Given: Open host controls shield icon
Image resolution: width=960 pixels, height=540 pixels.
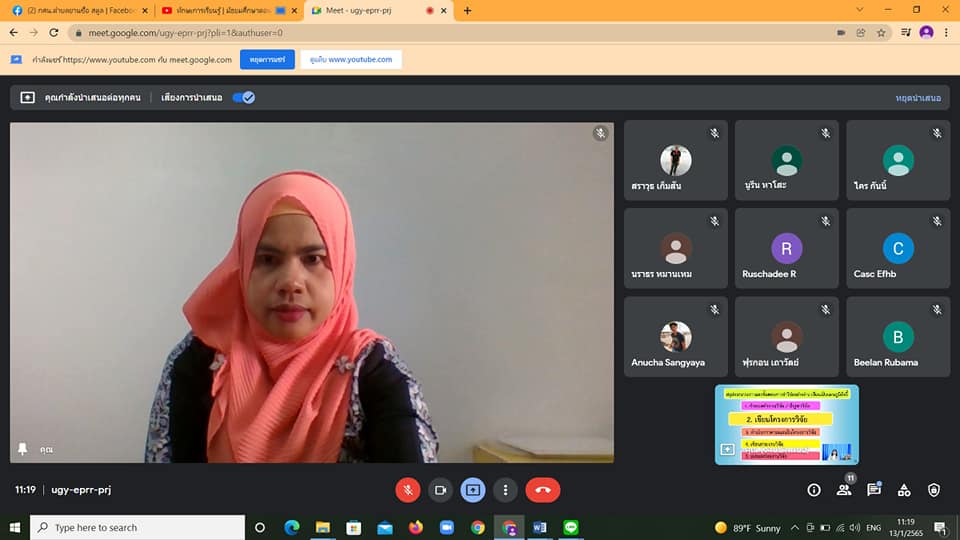Looking at the screenshot, I should 934,490.
